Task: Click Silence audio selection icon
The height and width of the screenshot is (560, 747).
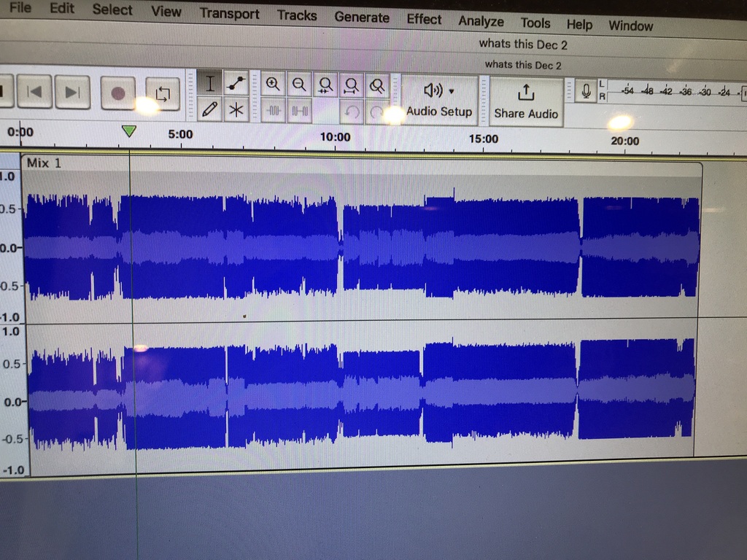Action: tap(300, 112)
